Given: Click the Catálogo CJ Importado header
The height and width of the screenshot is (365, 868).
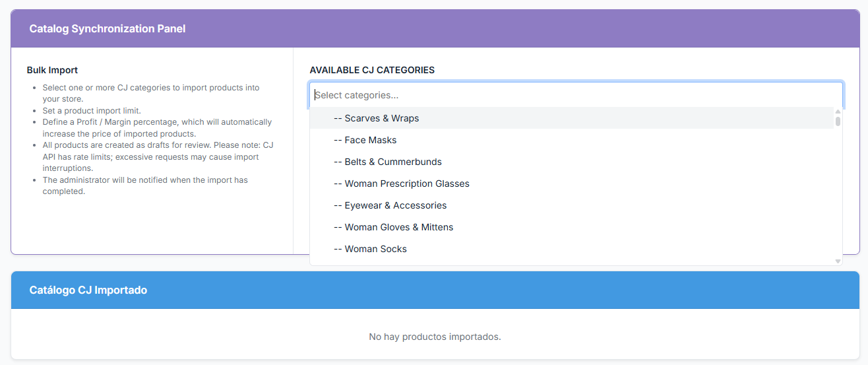Looking at the screenshot, I should [88, 290].
